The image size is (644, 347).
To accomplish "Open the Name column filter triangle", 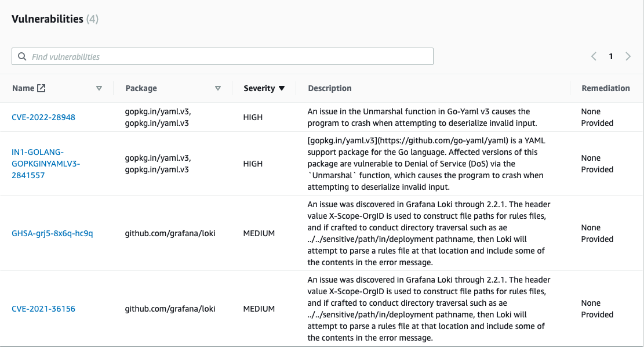I will coord(99,88).
